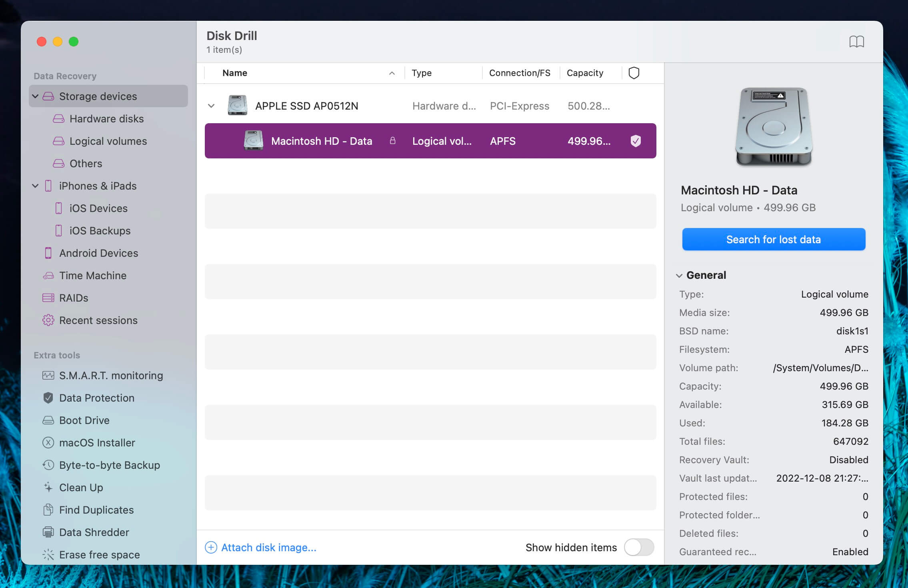Image resolution: width=908 pixels, height=588 pixels.
Task: Click the iOS Backups phone icon
Action: coord(59,231)
